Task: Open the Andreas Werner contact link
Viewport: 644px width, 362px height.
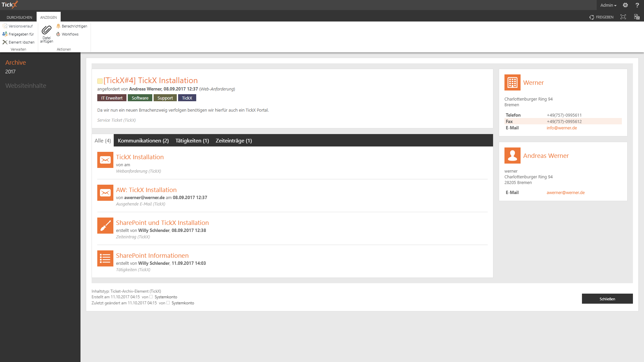Action: pyautogui.click(x=546, y=156)
